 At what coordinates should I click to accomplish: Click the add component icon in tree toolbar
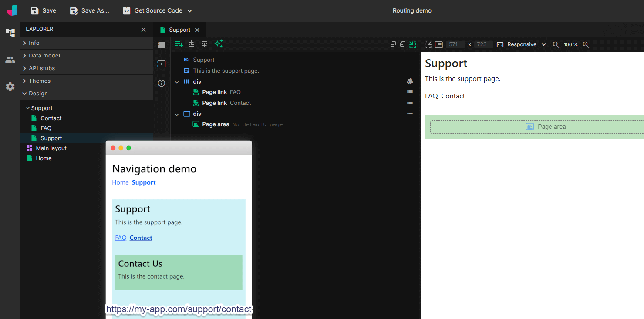179,44
